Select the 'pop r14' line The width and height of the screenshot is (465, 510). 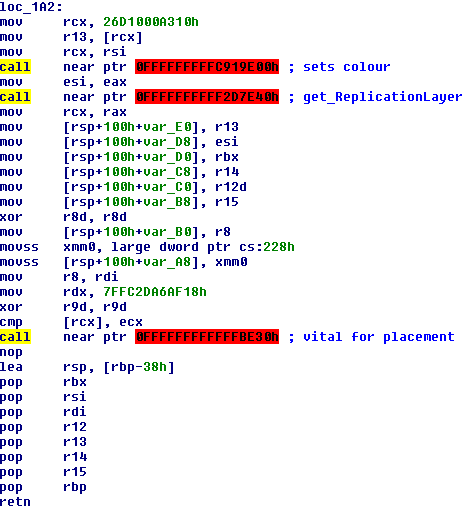(43, 457)
